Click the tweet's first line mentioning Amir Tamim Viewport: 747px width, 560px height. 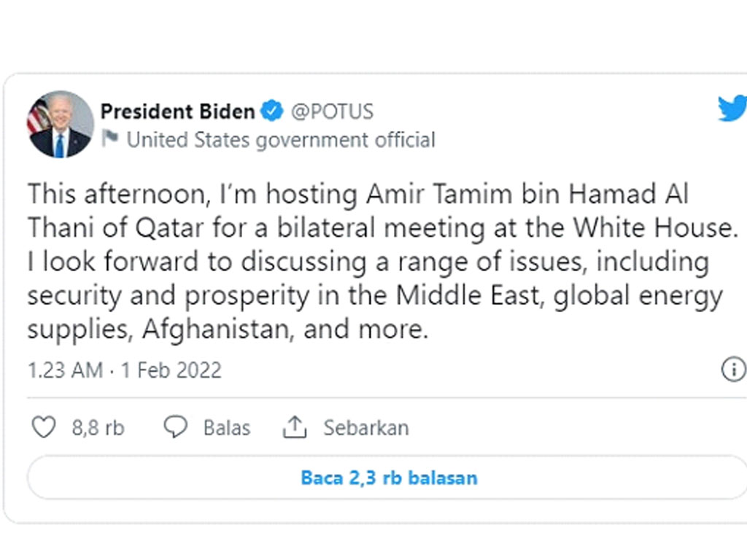pos(357,195)
